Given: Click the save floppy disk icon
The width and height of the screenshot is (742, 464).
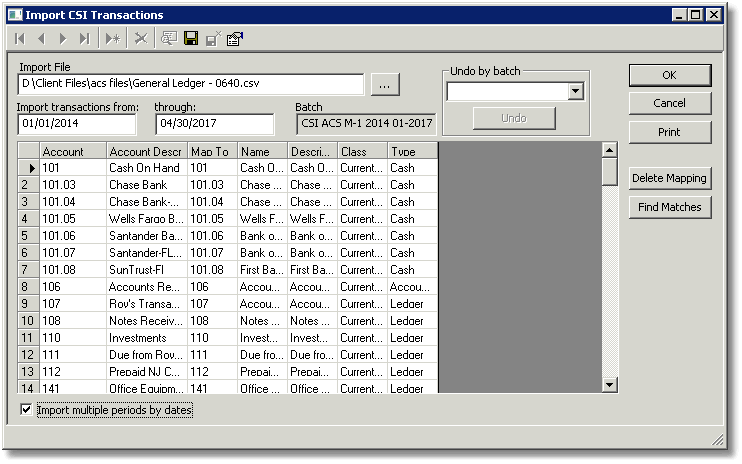Looking at the screenshot, I should (x=191, y=39).
